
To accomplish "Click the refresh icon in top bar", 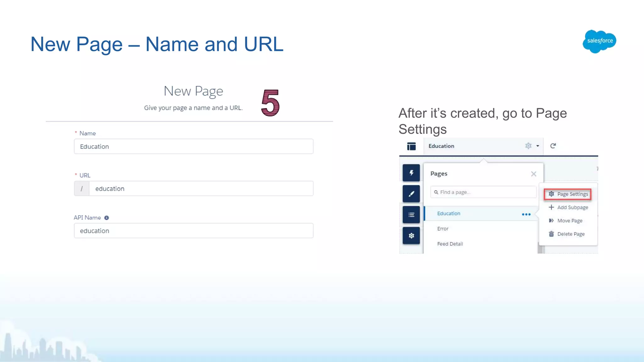I will [553, 146].
